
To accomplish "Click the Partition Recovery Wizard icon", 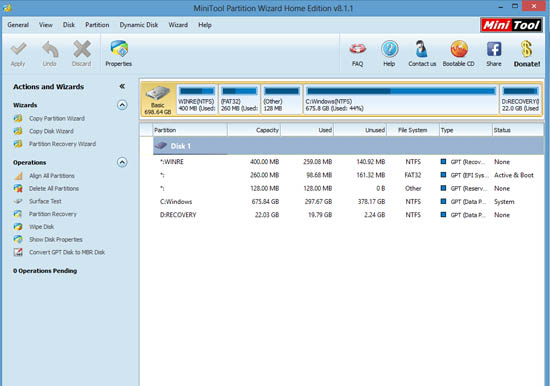I will [x=18, y=144].
